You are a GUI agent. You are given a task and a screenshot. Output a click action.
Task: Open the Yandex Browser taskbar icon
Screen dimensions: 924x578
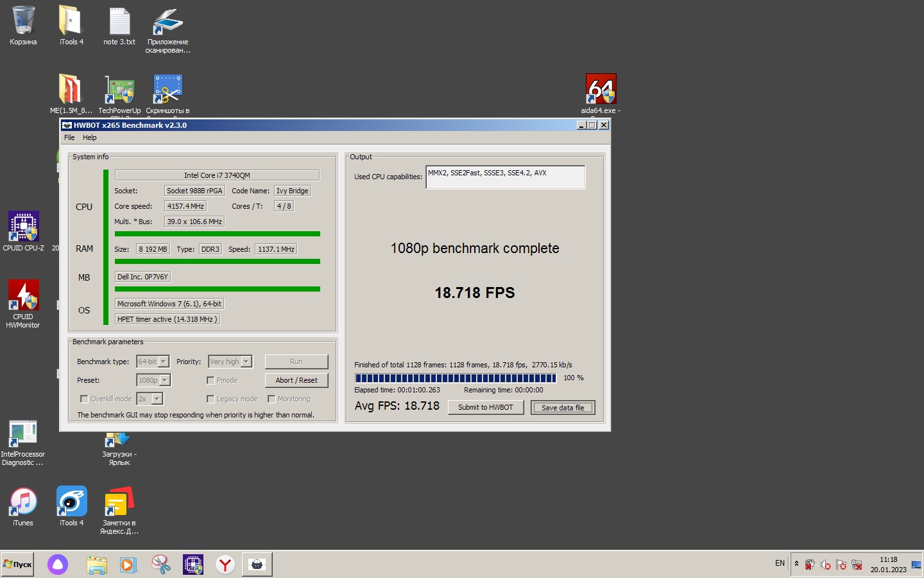click(x=225, y=565)
